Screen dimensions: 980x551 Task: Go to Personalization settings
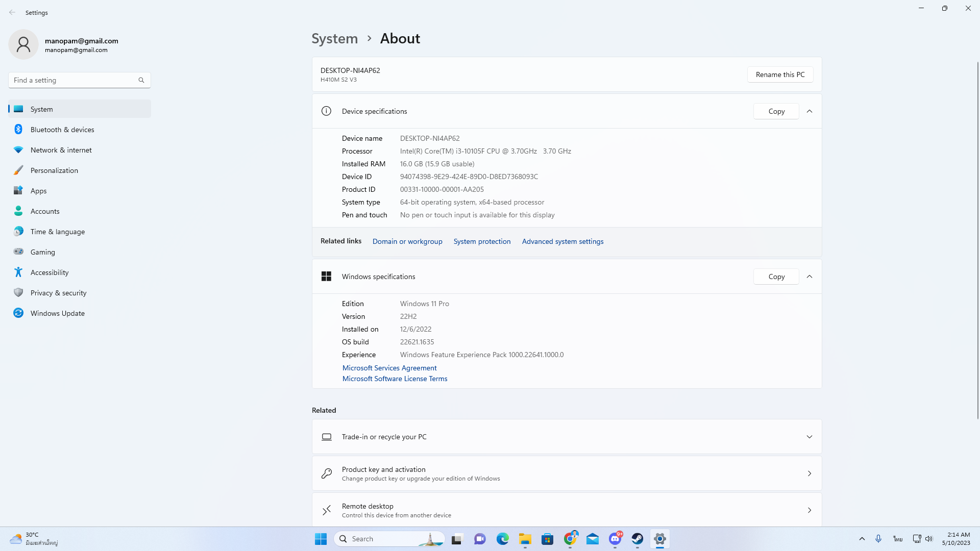pyautogui.click(x=80, y=170)
